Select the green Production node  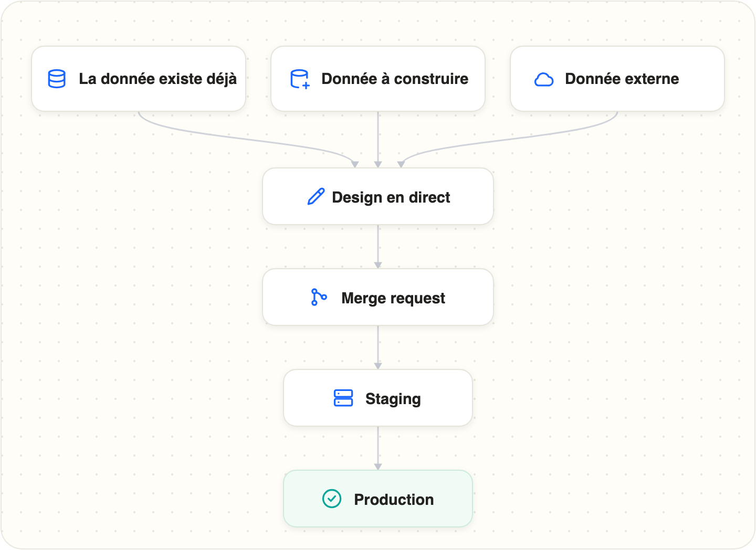click(378, 499)
